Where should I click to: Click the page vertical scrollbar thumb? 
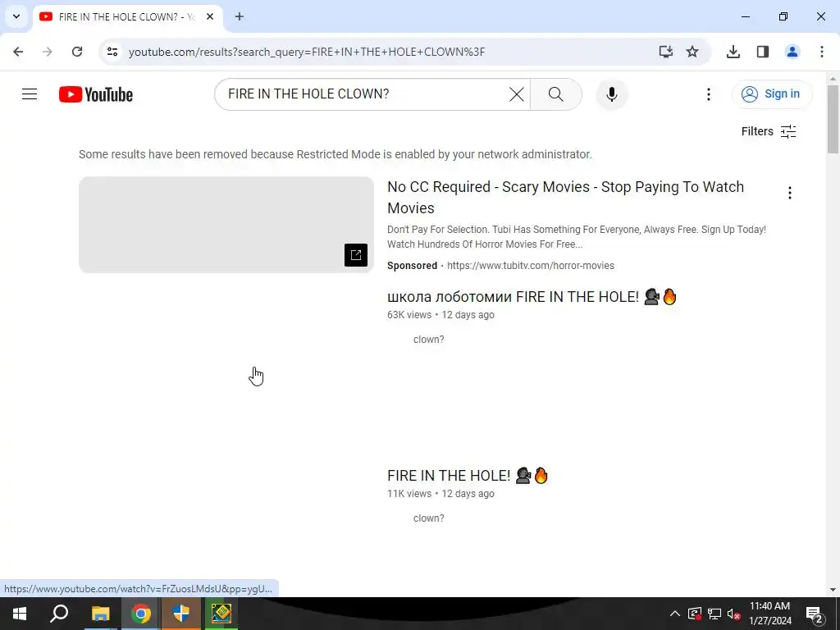833,119
